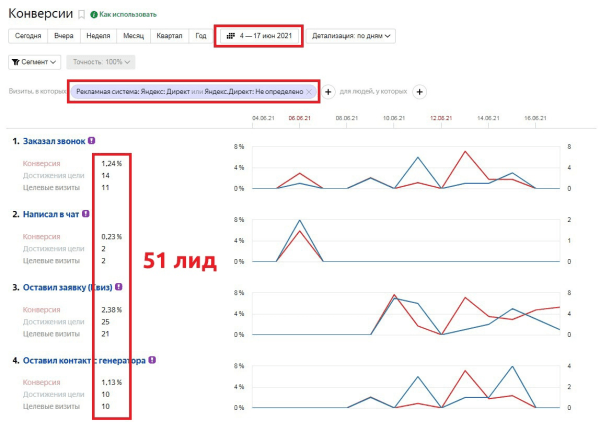
Task: Expand the Детализация: по дням dropdown
Action: click(349, 36)
